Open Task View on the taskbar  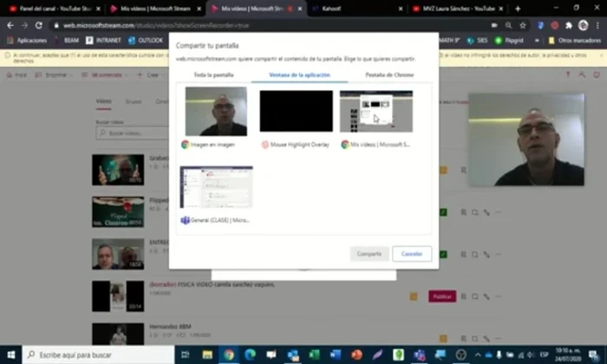(186, 354)
